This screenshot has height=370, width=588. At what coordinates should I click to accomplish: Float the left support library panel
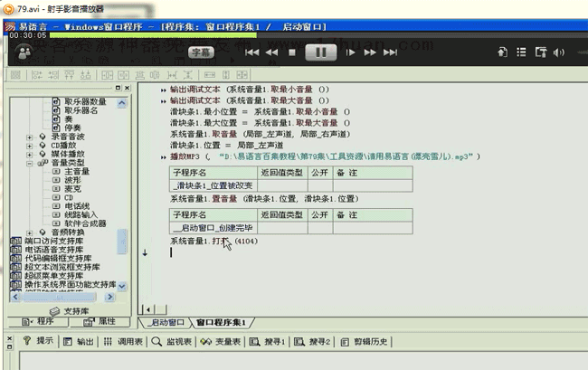pyautogui.click(x=118, y=88)
